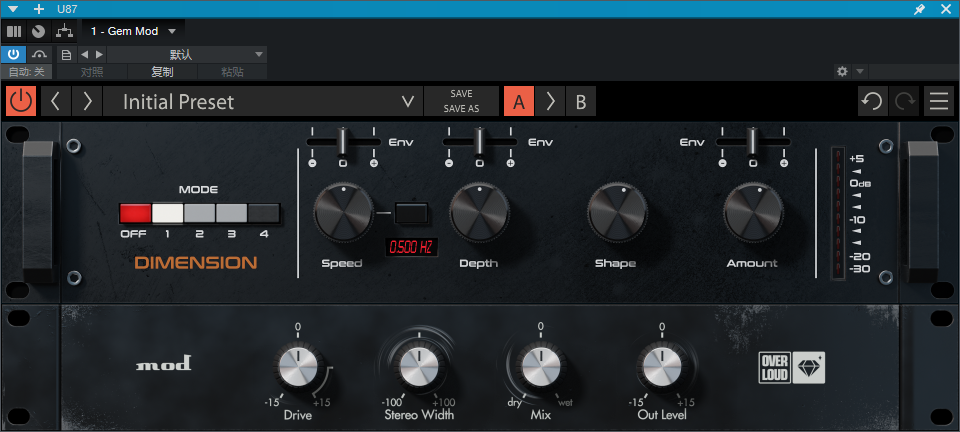This screenshot has height=432, width=960.
Task: Open the hamburger main menu
Action: (939, 101)
